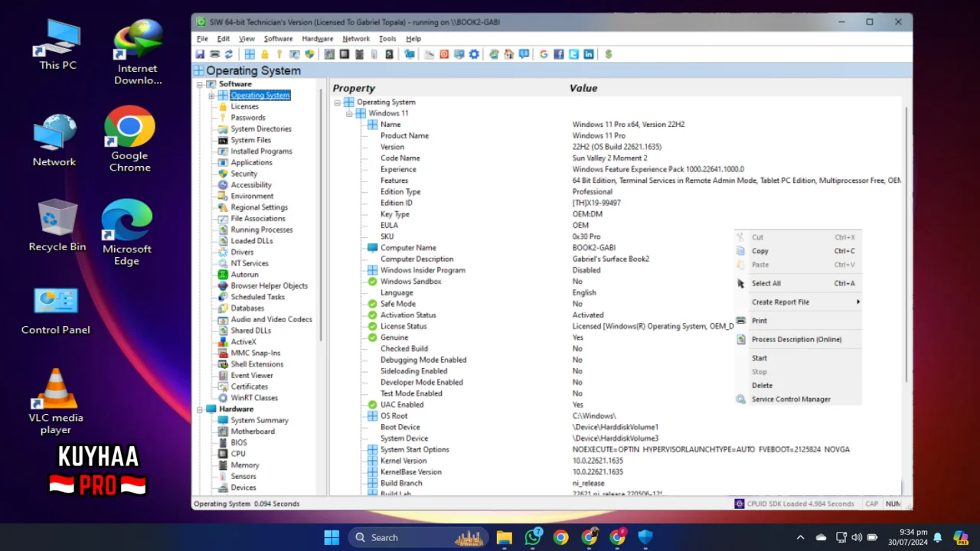Open the Create Report File submenu arrow

pyautogui.click(x=857, y=302)
